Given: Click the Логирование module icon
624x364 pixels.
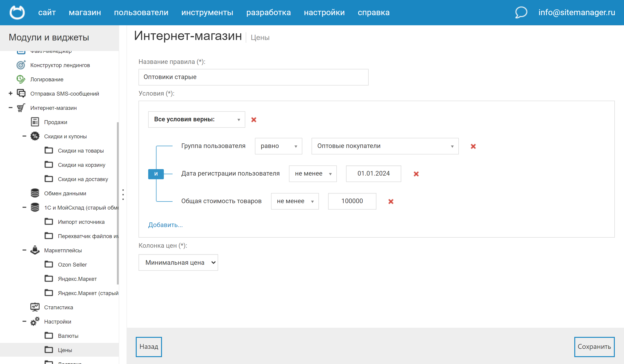Looking at the screenshot, I should pyautogui.click(x=21, y=79).
